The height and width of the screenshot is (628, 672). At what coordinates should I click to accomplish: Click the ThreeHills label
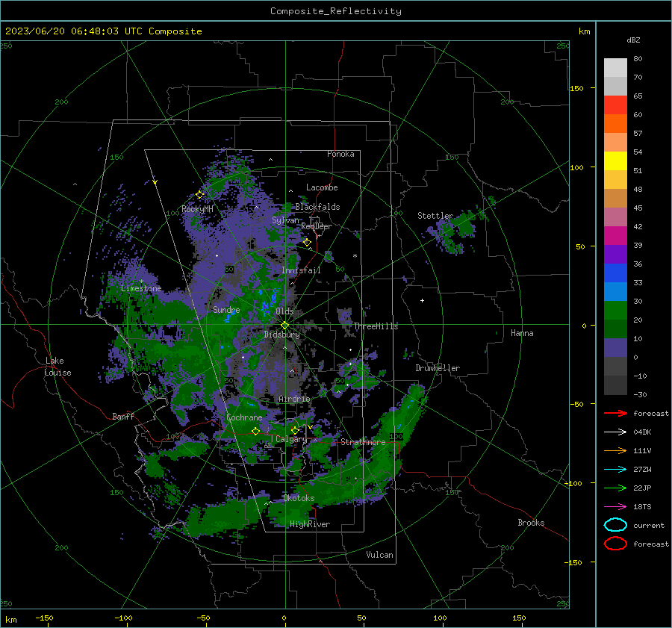click(376, 326)
